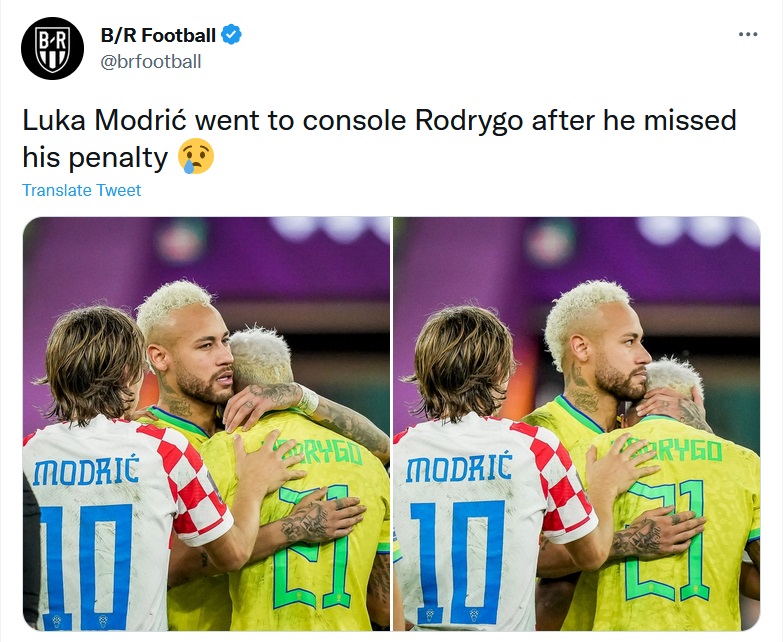Screen dimensions: 784x642
Task: Open the right photo of the tweet
Action: [x=576, y=424]
